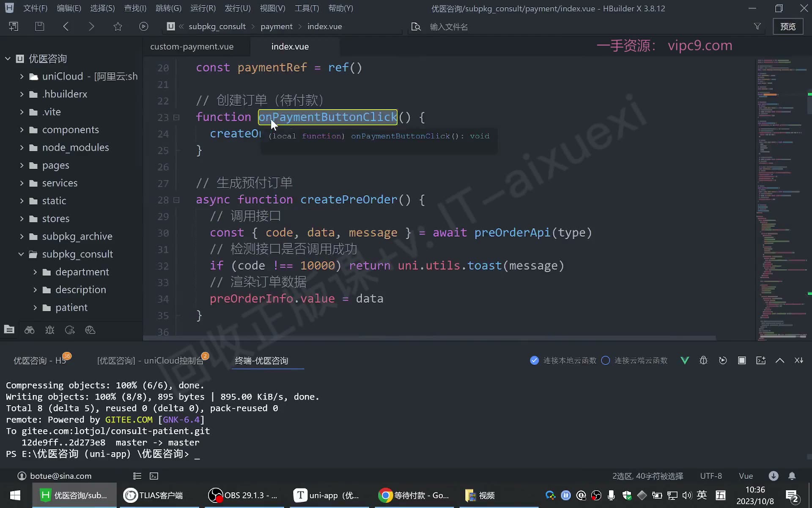Collapse the subpkg_consult folder
This screenshot has width=812, height=508.
[x=22, y=254]
